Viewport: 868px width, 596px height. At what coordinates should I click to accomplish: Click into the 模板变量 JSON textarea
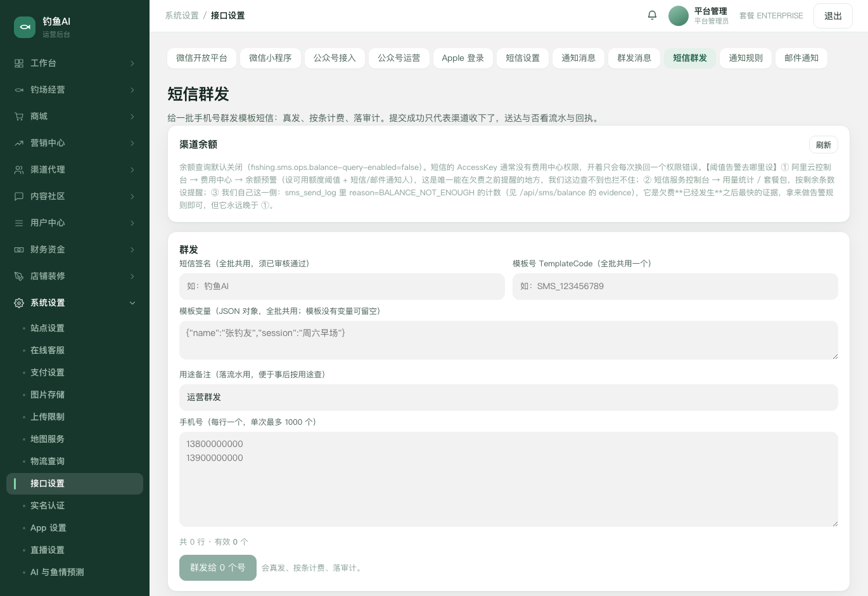509,340
